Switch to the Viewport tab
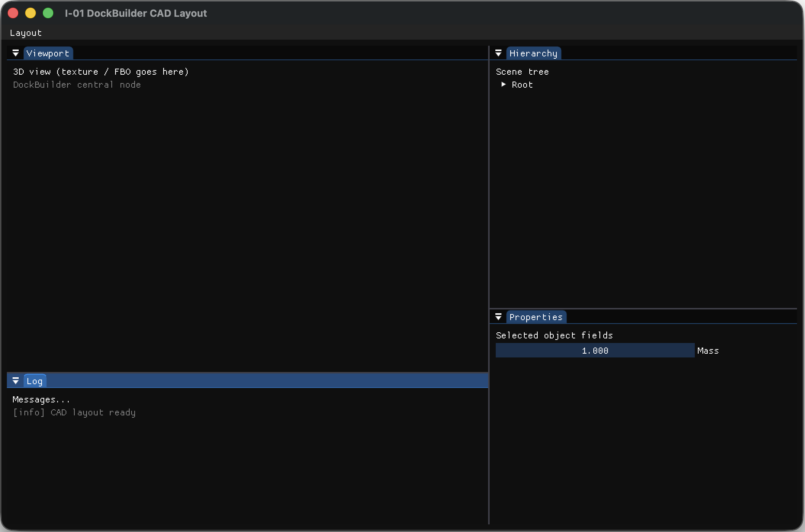Image resolution: width=805 pixels, height=532 pixels. coord(48,53)
